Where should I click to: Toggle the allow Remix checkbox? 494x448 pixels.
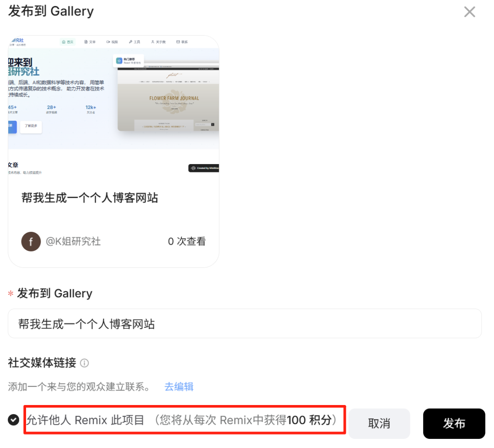pos(14,420)
